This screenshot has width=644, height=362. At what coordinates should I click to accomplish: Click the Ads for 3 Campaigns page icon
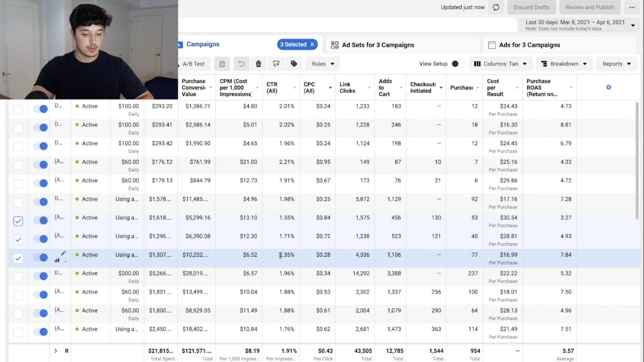click(492, 45)
